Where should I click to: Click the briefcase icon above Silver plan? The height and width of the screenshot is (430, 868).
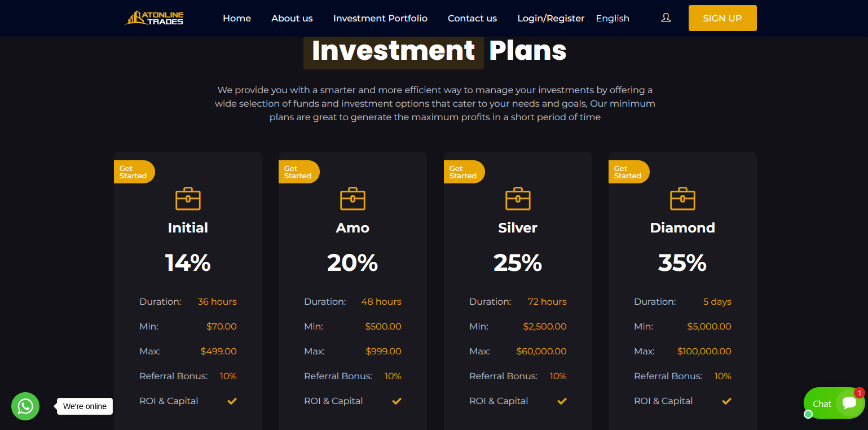pos(518,199)
